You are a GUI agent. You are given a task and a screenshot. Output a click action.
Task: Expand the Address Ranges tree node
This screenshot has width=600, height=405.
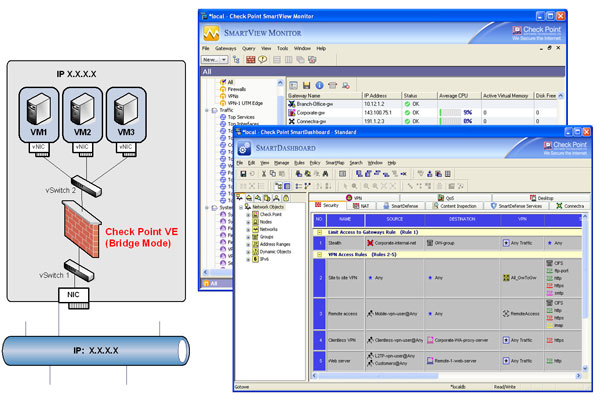248,244
